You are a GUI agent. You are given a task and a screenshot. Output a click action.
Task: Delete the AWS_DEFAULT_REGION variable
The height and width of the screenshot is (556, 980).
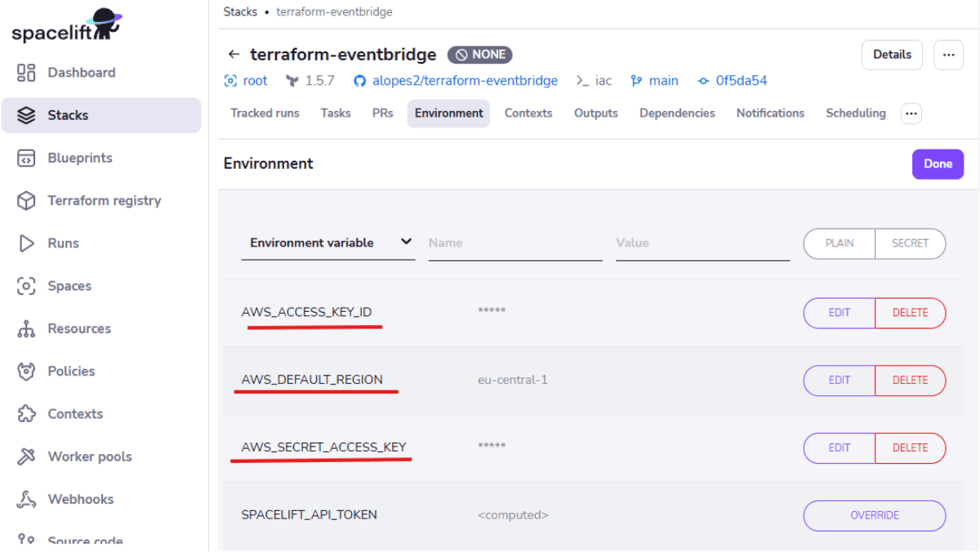point(911,380)
